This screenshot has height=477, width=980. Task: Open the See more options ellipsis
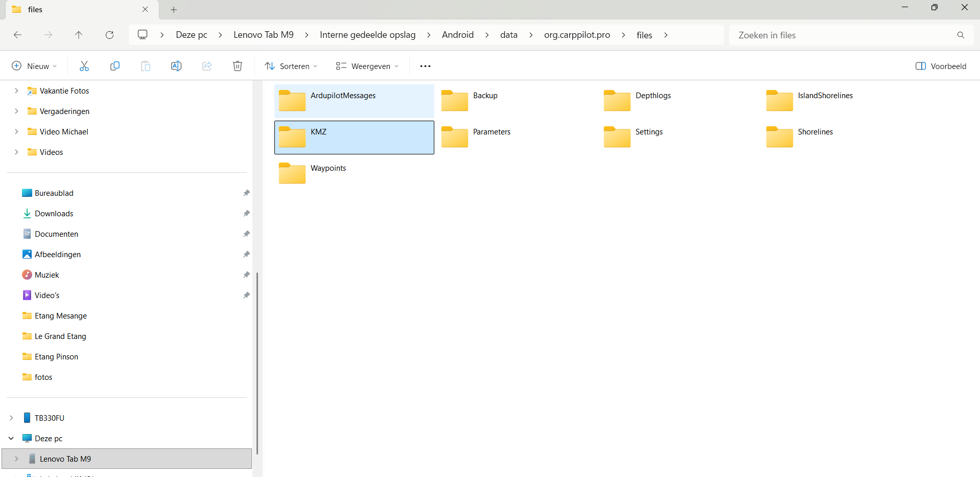tap(425, 66)
